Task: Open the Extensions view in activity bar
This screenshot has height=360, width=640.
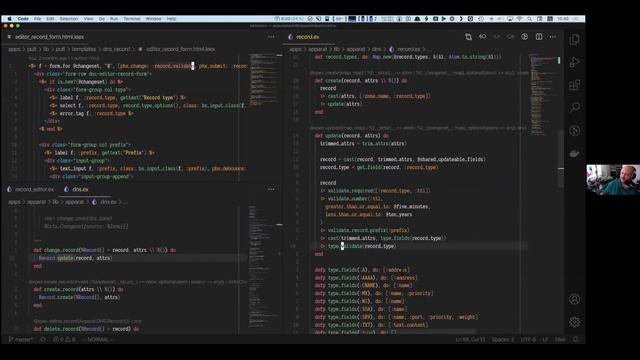Action: (x=575, y=85)
